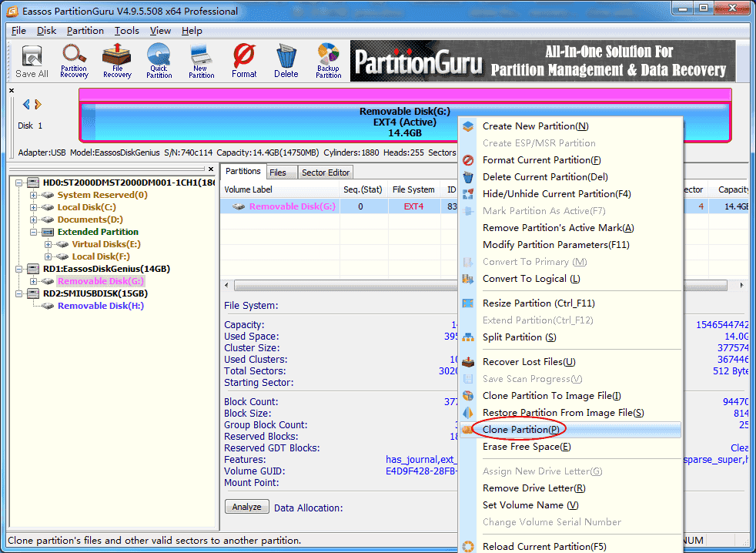Click the Resize Partition icon
This screenshot has height=553, width=756.
(468, 303)
